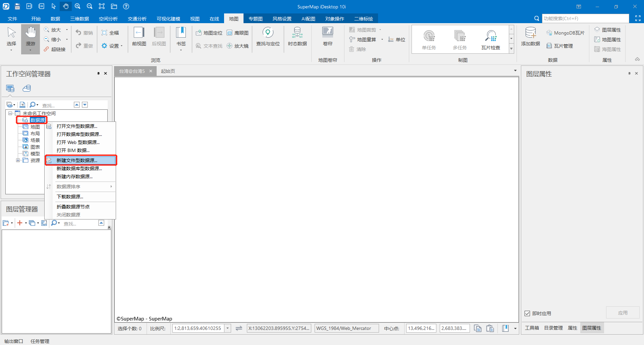Switch to the 起始页 document tab
The height and width of the screenshot is (345, 644).
(168, 71)
